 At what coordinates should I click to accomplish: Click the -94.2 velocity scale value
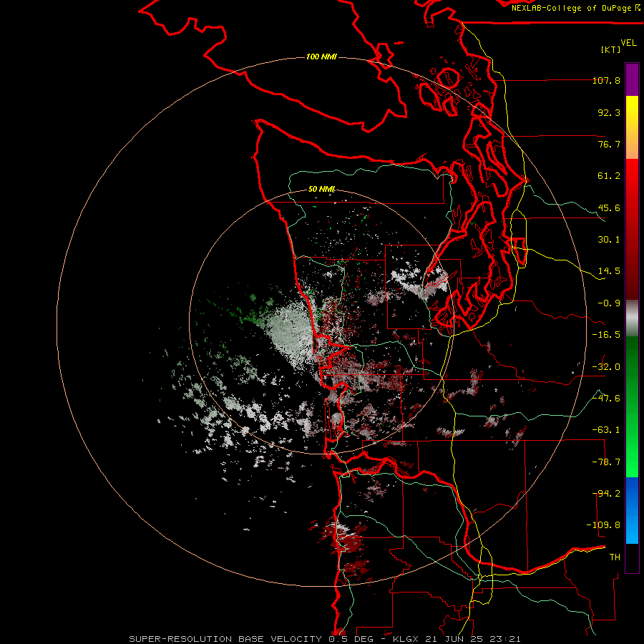pos(606,494)
